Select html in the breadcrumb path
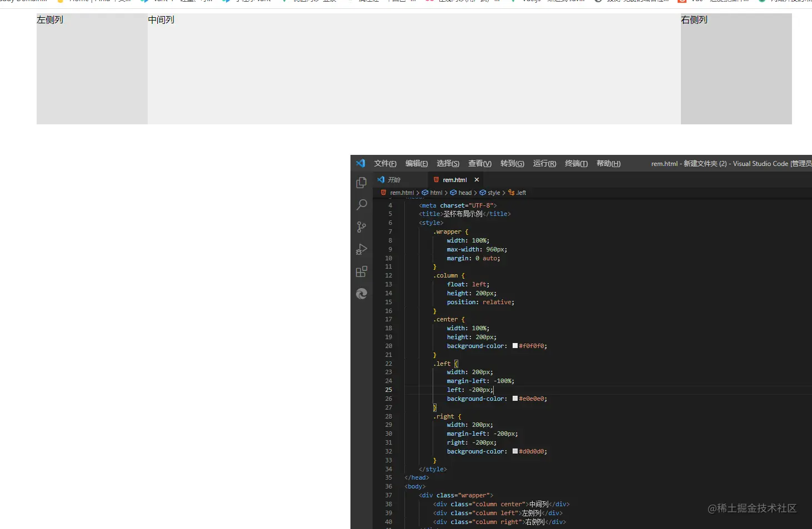 (436, 193)
